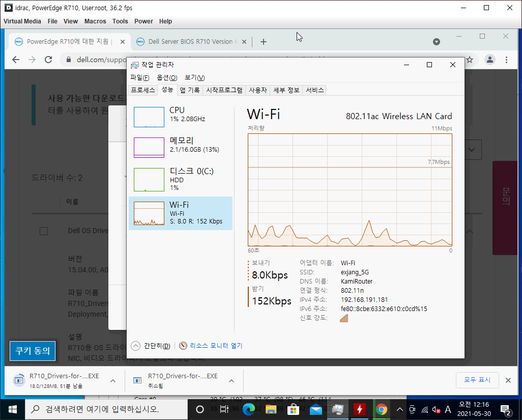Screen dimensions: 522x420
Task: Open Task Manager 파일(F) menu
Action: pos(139,77)
